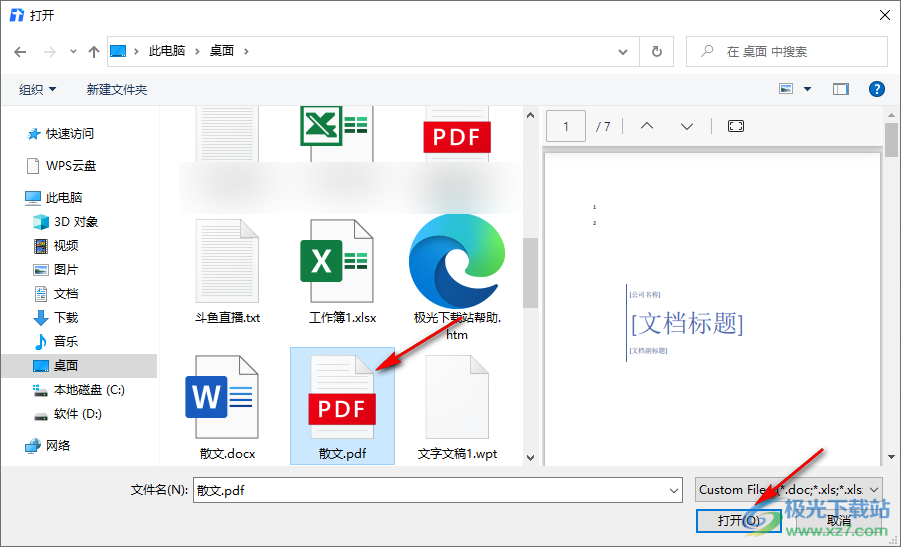Screen dimensions: 901x547
Task: Go to next page in preview
Action: [687, 126]
